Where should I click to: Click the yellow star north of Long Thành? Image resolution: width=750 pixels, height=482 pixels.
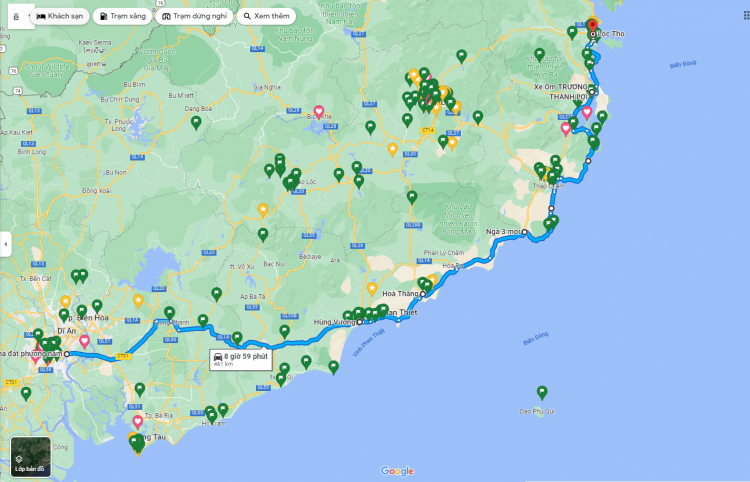point(138,301)
